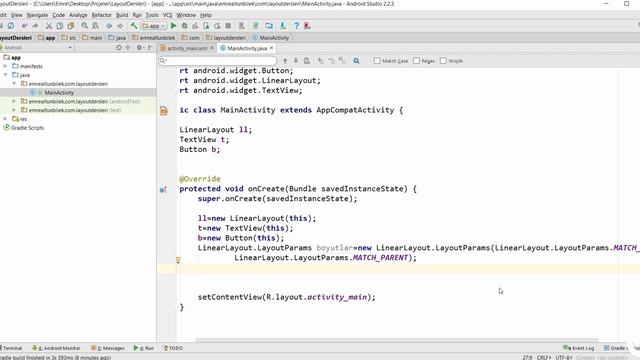640x360 pixels.
Task: Collapse the emrealtunbilek.com.layoutdersleri package
Action: click(x=14, y=84)
